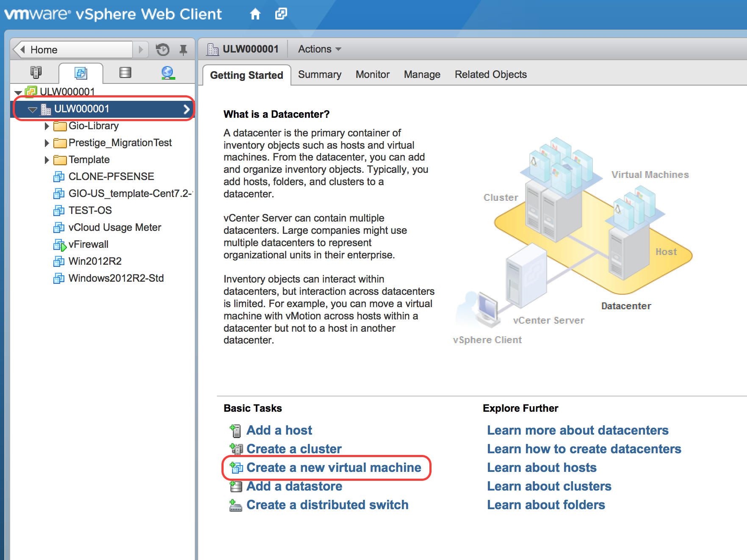Click the datacenter icon in the title bar
This screenshot has width=747, height=560.
(213, 50)
